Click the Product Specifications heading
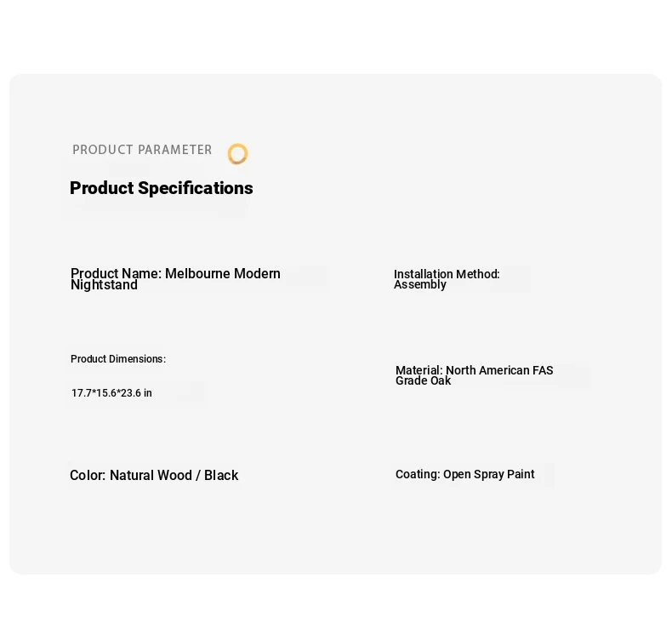This screenshot has height=623, width=672. tap(161, 188)
